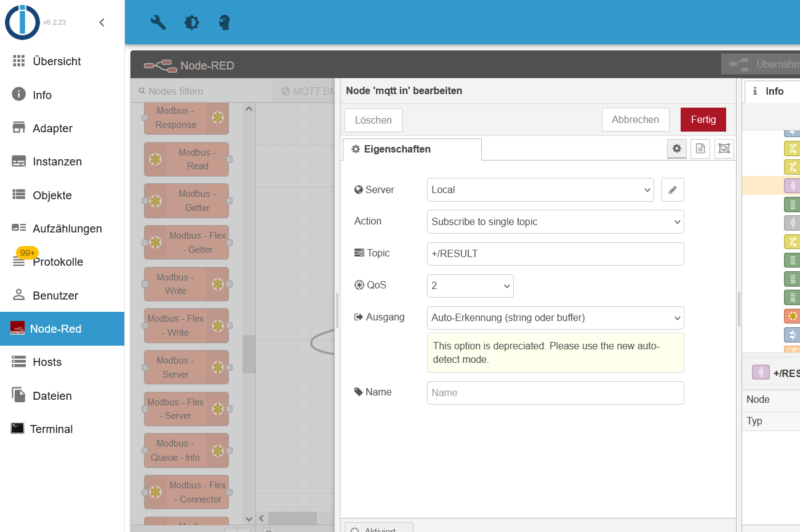Select the Info tab in the right sidebar
Screen dimensions: 800x532
(x=772, y=91)
